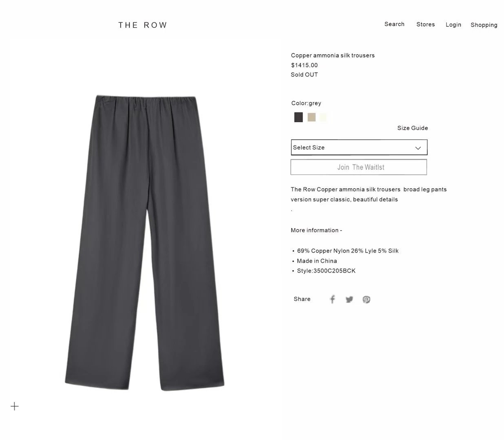Click the Copper ammonia silk trousers title
Screen dimensions: 504x440
(333, 55)
